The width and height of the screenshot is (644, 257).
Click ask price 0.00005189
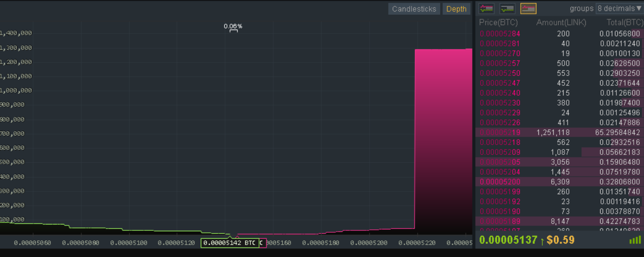[x=500, y=221]
